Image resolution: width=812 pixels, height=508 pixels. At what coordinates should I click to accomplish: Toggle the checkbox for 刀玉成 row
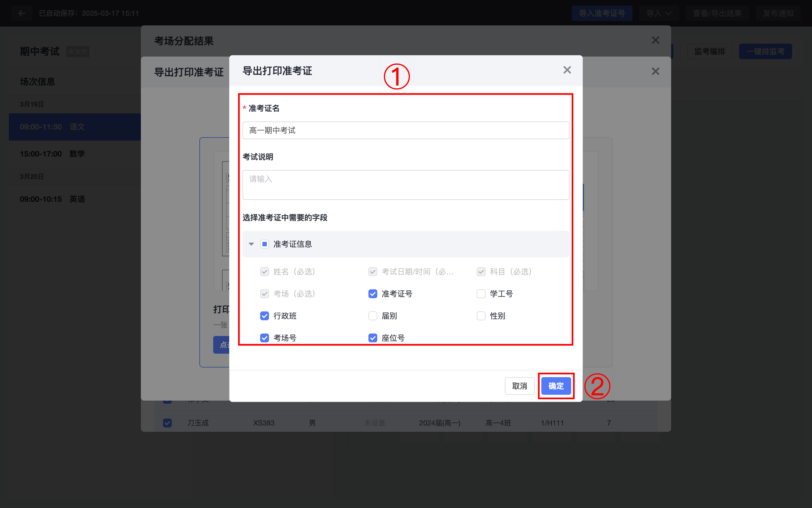click(167, 423)
